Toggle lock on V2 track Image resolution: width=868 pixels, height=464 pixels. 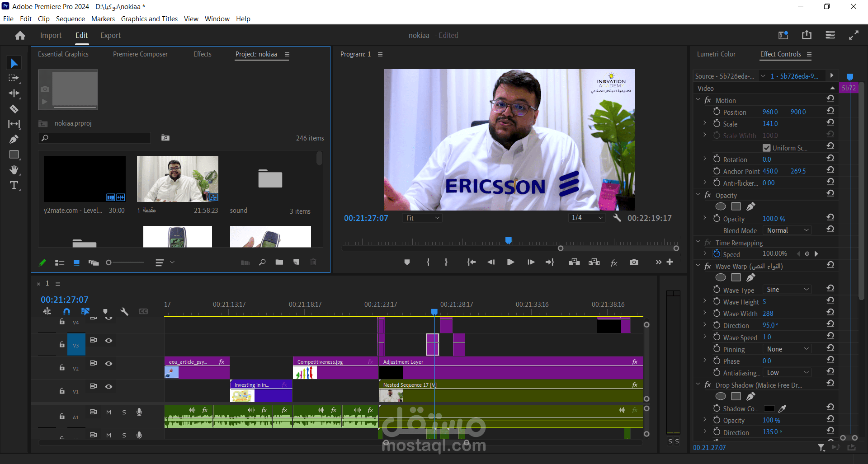click(62, 367)
